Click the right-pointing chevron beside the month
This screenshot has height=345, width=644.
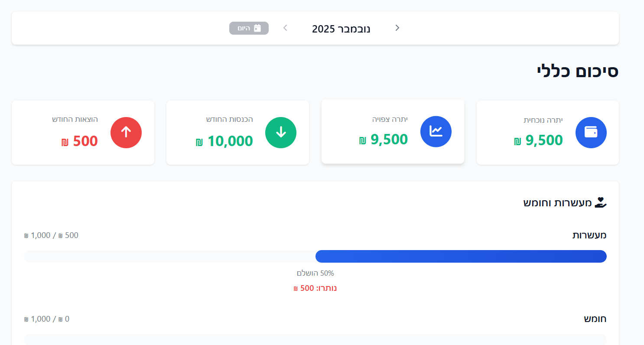click(397, 28)
